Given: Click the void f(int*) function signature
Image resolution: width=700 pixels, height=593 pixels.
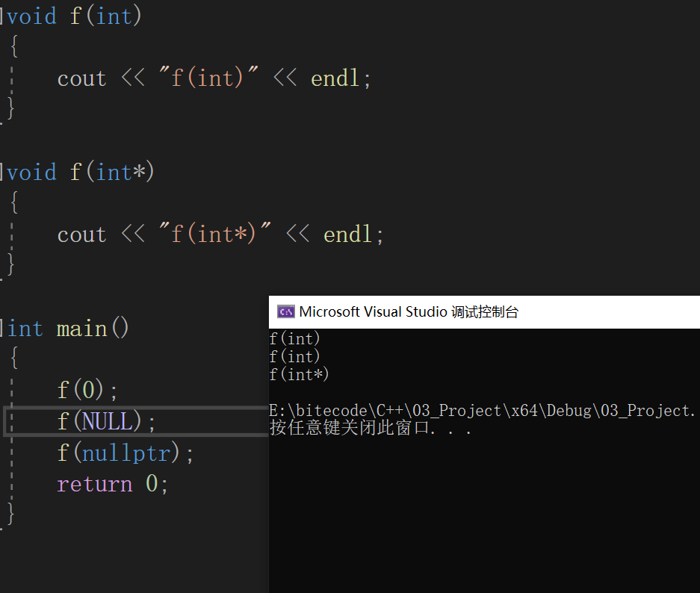Looking at the screenshot, I should coord(77,172).
